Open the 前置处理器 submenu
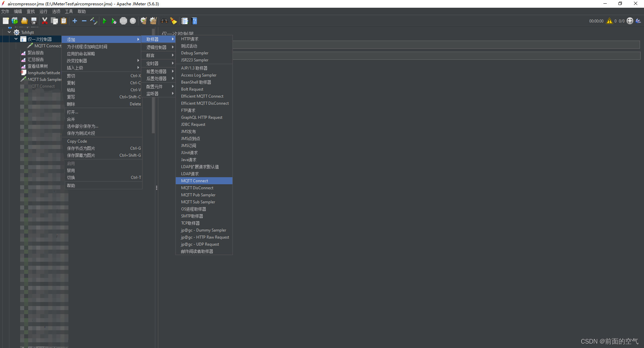Screen dimensions: 644x348 [x=159, y=71]
